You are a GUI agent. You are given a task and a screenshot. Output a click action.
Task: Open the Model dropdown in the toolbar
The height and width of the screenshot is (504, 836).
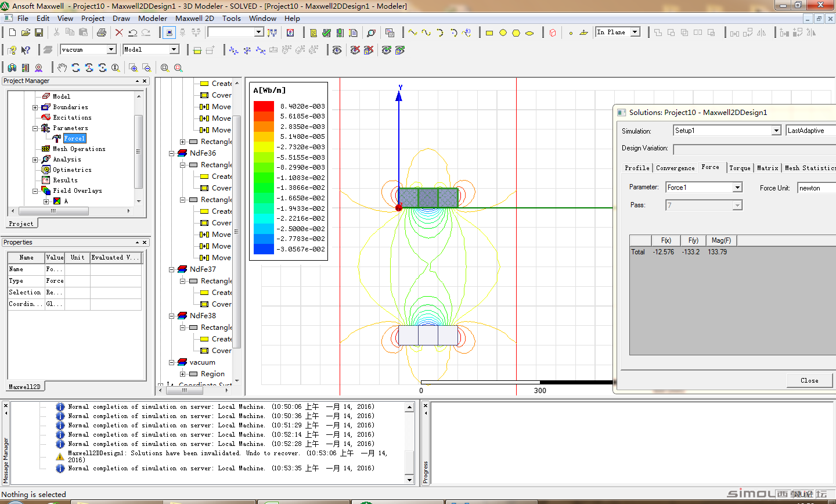pos(174,50)
